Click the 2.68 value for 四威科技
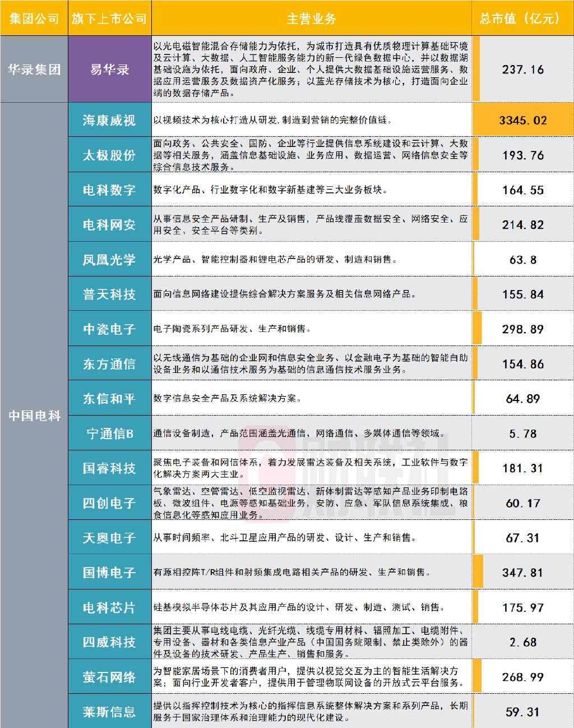Image resolution: width=574 pixels, height=728 pixels. [522, 642]
